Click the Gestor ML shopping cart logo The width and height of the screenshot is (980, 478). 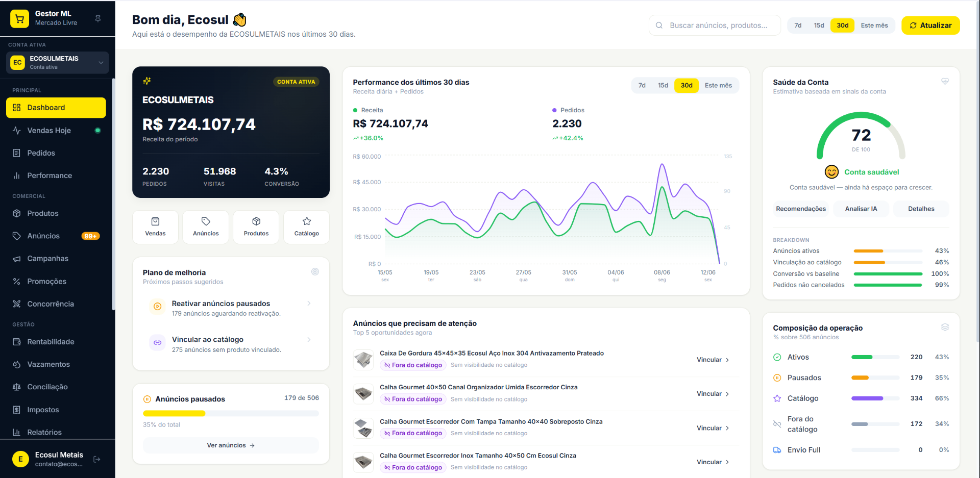pos(19,19)
